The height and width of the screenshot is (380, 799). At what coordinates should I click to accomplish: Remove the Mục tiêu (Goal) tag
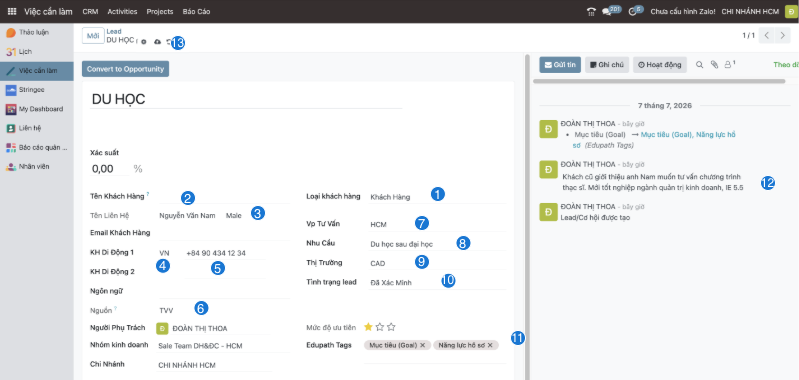pos(422,345)
